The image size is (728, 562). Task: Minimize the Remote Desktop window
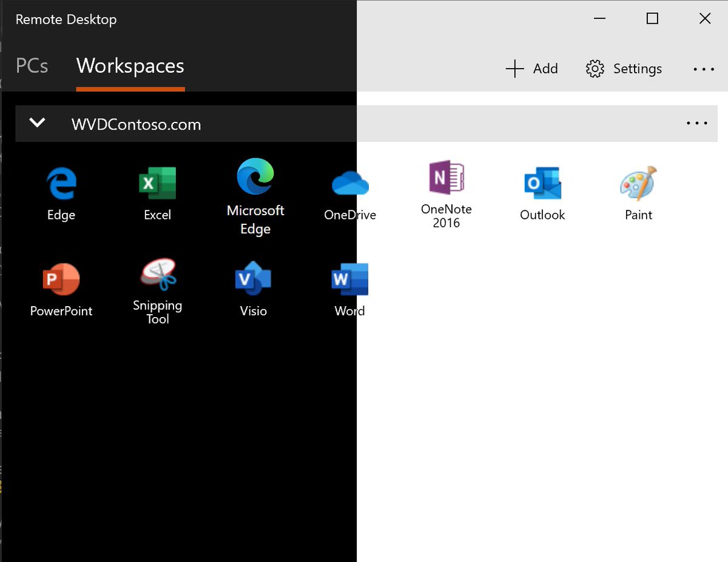tap(599, 19)
